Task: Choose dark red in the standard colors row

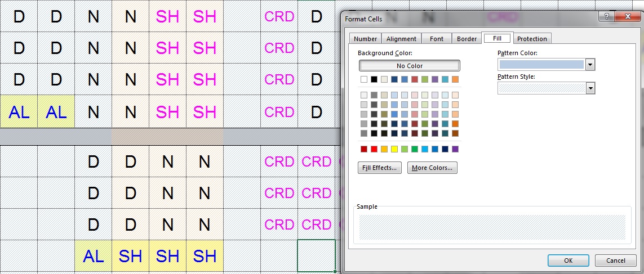Action: 364,149
